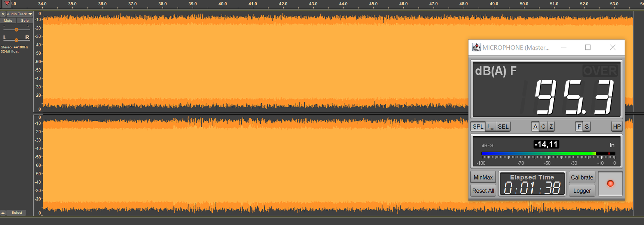Select A frequency weighting
The width and height of the screenshot is (644, 225).
click(x=535, y=127)
